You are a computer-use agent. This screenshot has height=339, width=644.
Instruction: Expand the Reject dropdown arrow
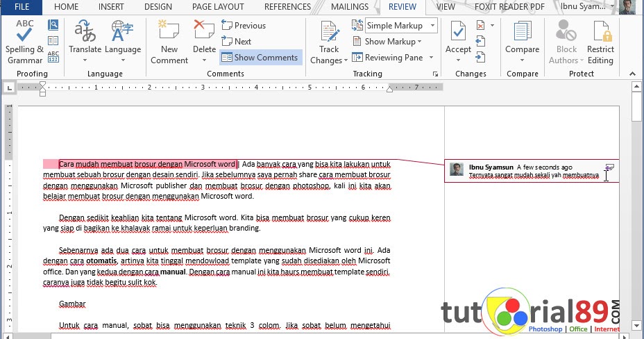click(492, 26)
